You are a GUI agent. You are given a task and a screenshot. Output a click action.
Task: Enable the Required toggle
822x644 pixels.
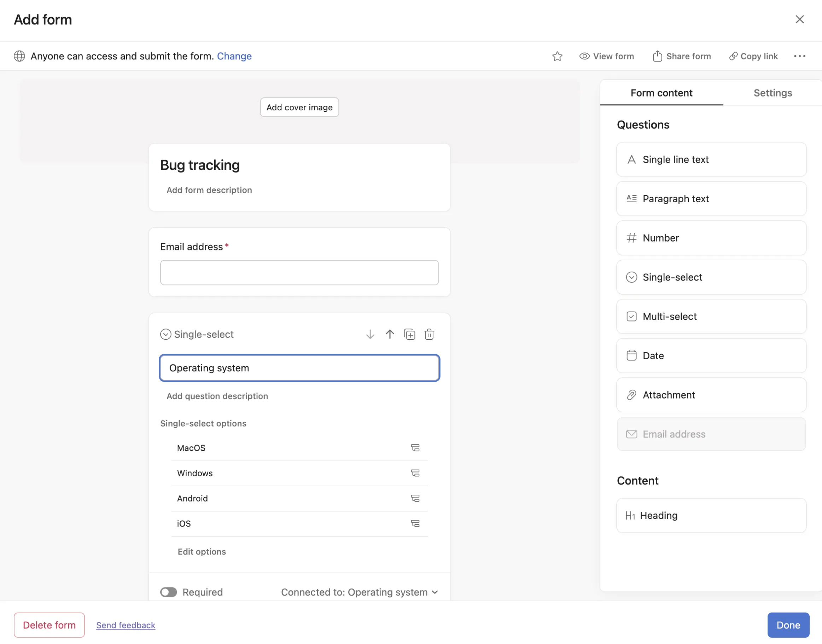(x=169, y=592)
